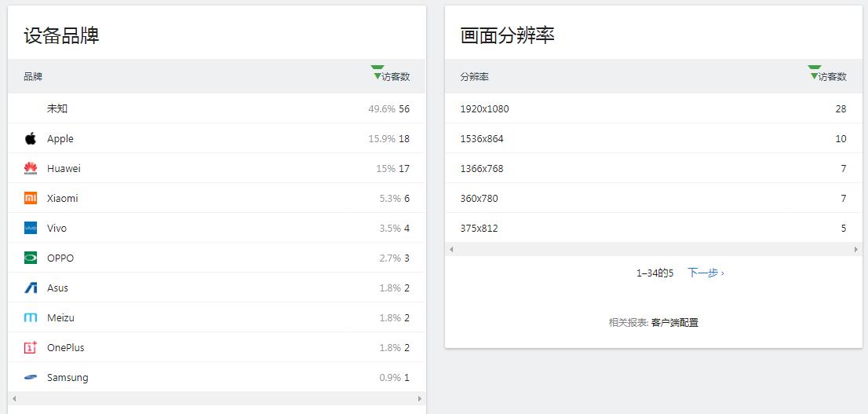Click right arrow of resolution table scrollbar
Image resolution: width=868 pixels, height=414 pixels.
[856, 249]
